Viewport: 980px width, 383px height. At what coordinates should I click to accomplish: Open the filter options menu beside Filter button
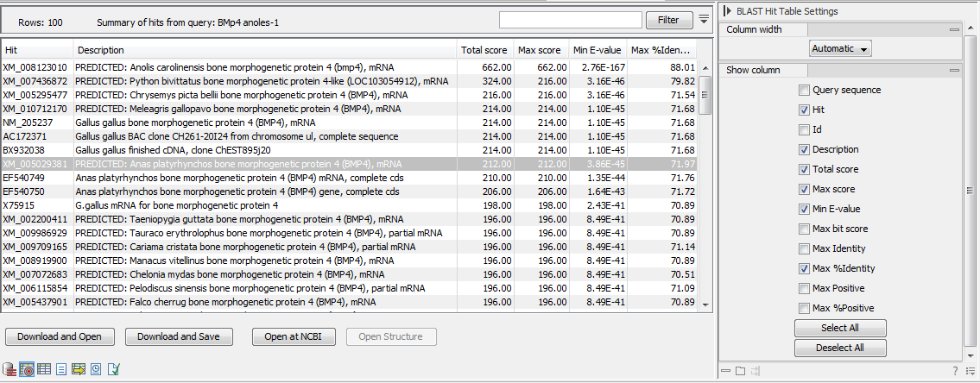coord(704,19)
